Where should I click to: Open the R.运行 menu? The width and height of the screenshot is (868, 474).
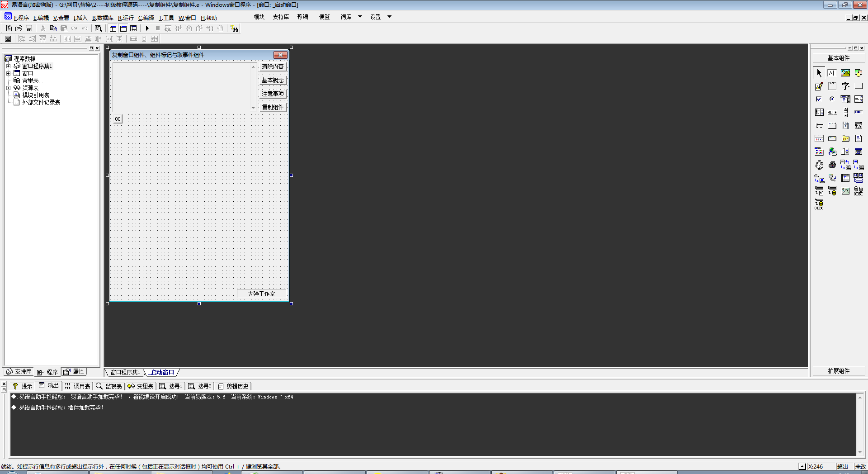coord(126,18)
